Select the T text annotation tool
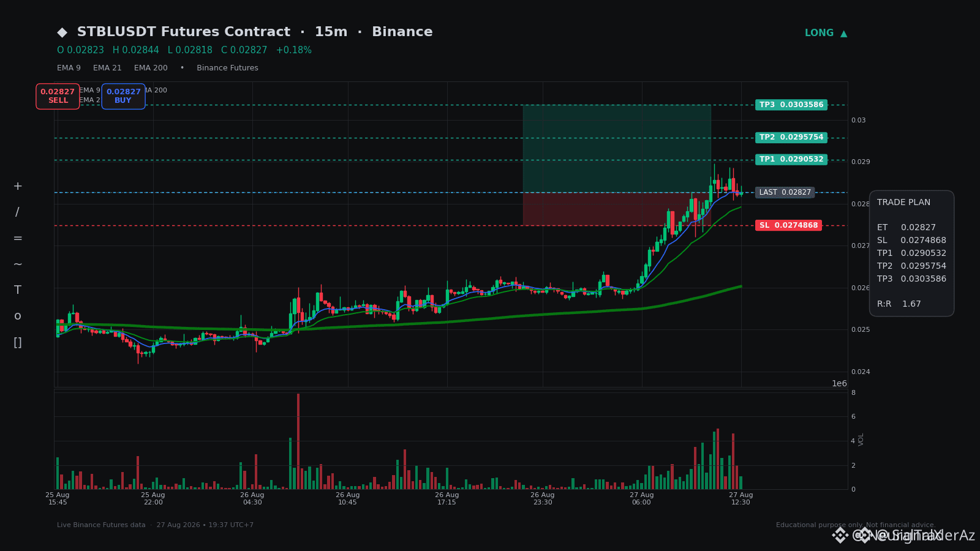 18,290
